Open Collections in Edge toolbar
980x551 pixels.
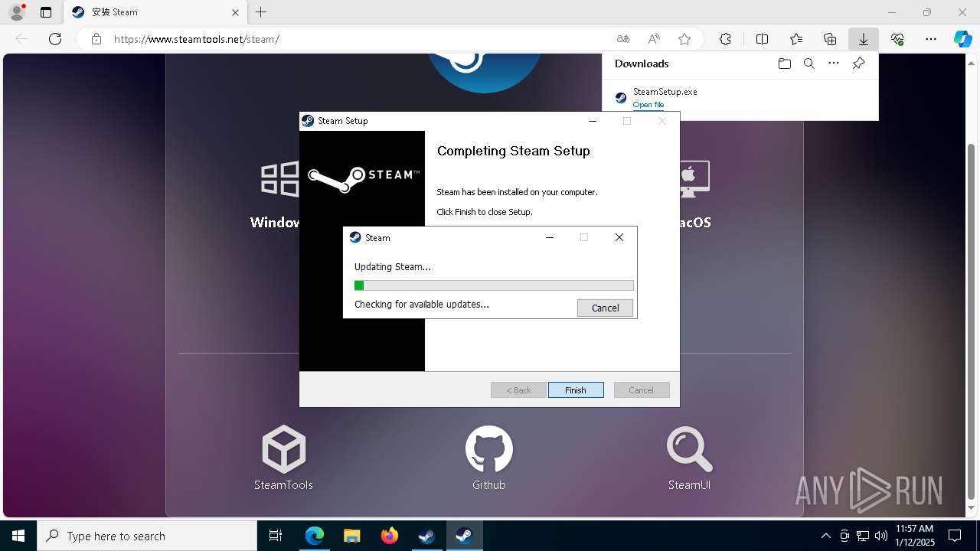coord(830,39)
